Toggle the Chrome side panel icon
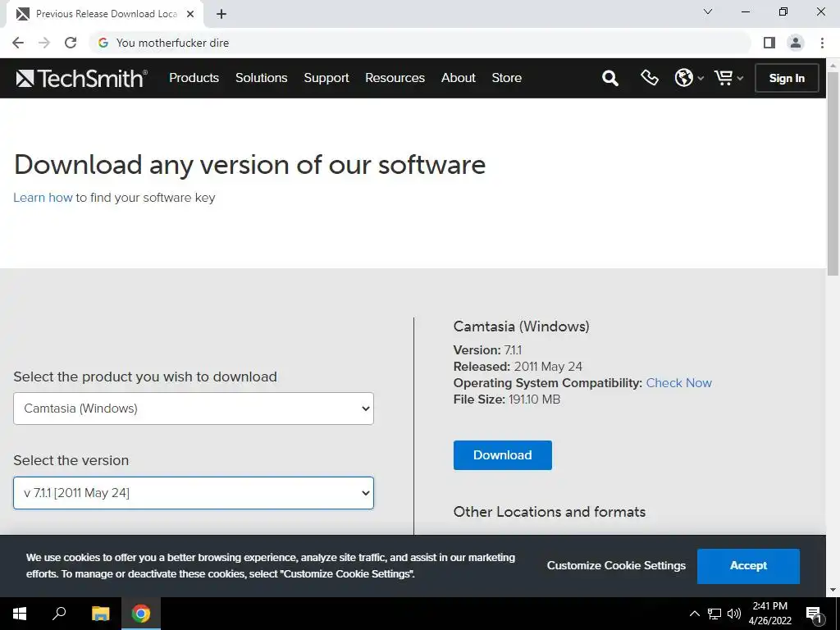Screen dimensions: 840x630 tap(769, 43)
